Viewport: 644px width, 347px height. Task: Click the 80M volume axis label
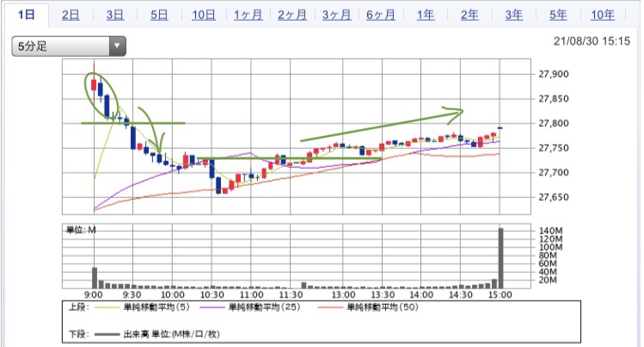point(548,256)
